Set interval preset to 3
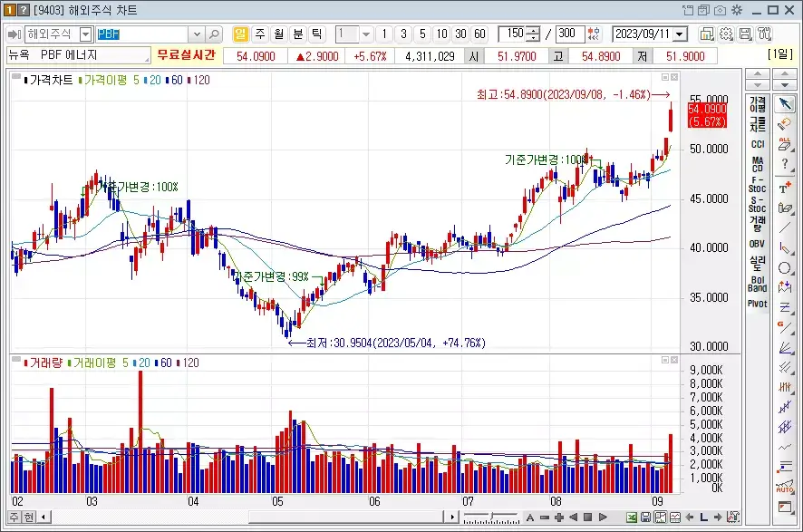The width and height of the screenshot is (803, 532). (x=403, y=34)
